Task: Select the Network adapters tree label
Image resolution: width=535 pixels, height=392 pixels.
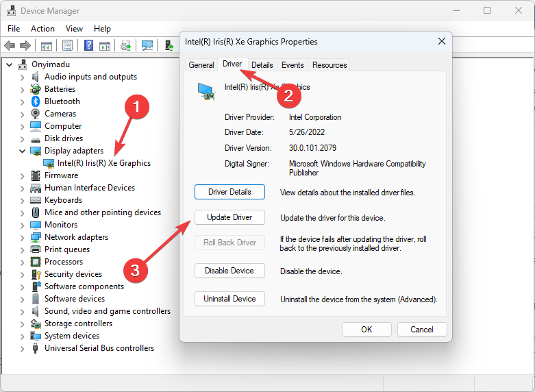Action: tap(77, 237)
